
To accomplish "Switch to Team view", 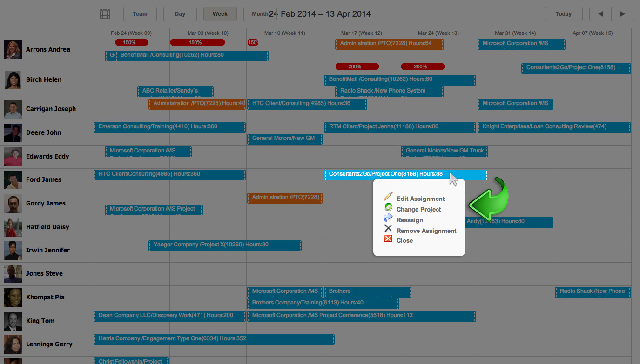I will (x=140, y=14).
